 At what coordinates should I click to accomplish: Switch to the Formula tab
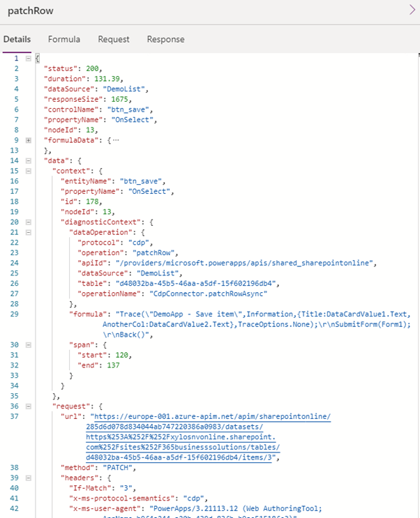click(63, 39)
